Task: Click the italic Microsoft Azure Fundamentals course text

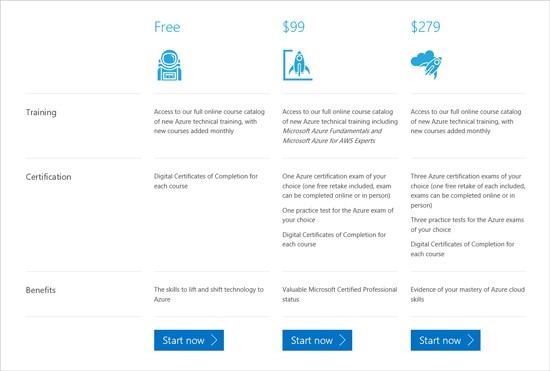Action: click(332, 131)
